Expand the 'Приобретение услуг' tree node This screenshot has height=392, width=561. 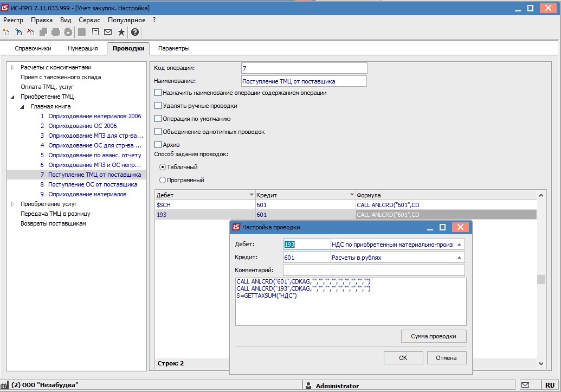point(12,204)
